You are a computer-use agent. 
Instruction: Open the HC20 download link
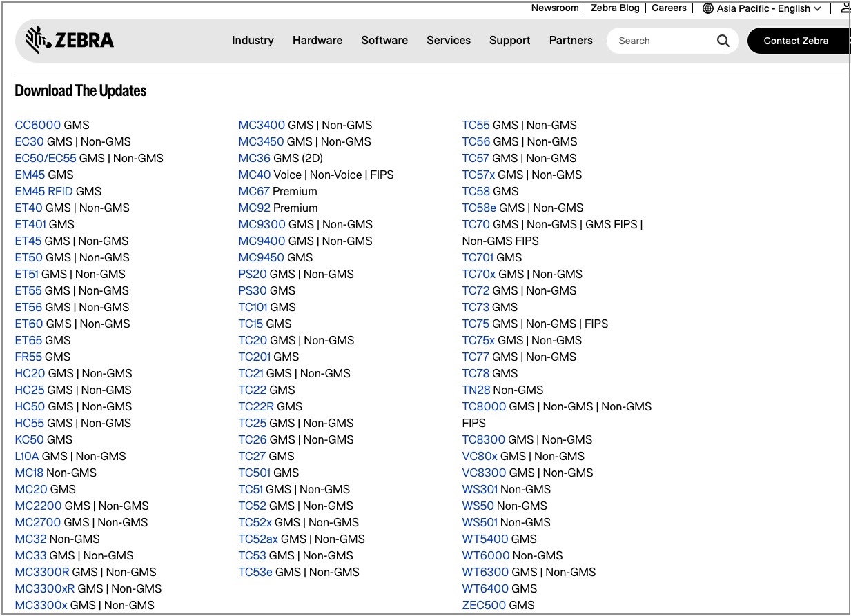[x=30, y=373]
